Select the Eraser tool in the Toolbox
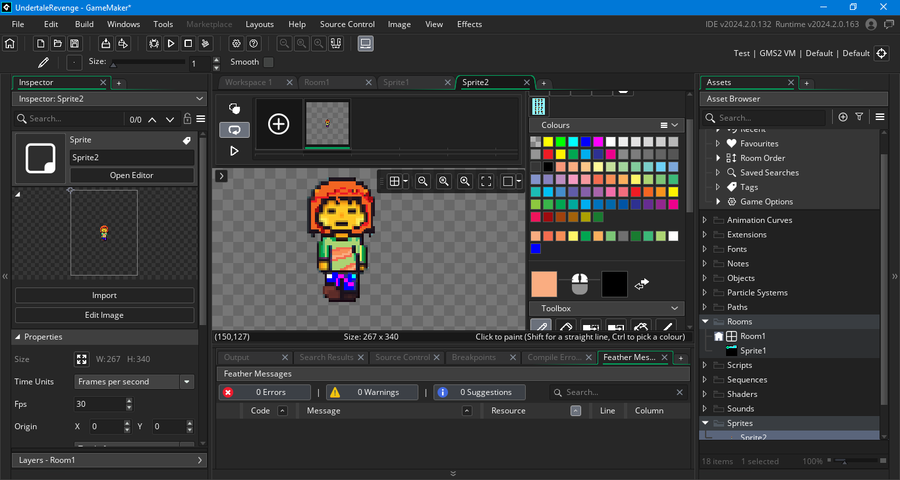 pos(566,325)
